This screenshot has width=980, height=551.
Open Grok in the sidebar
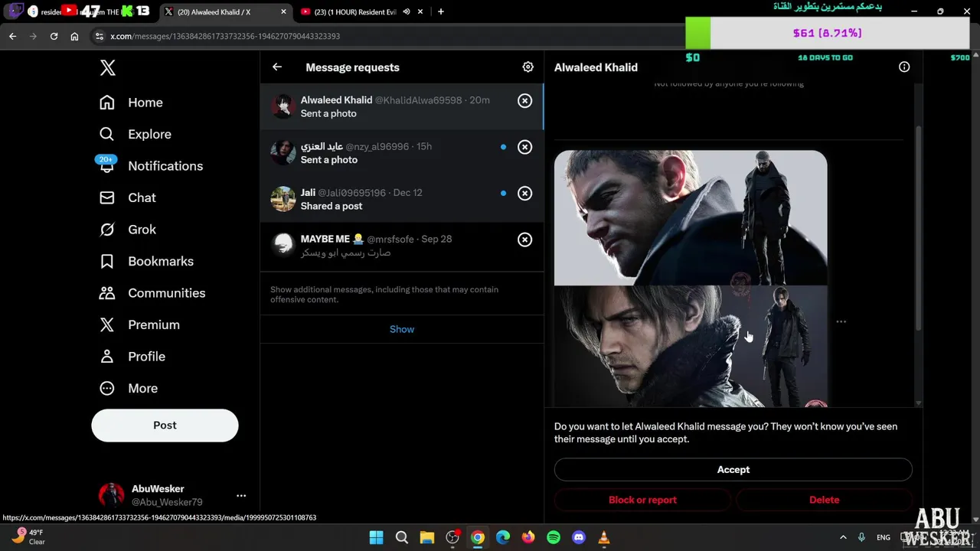coord(128,230)
